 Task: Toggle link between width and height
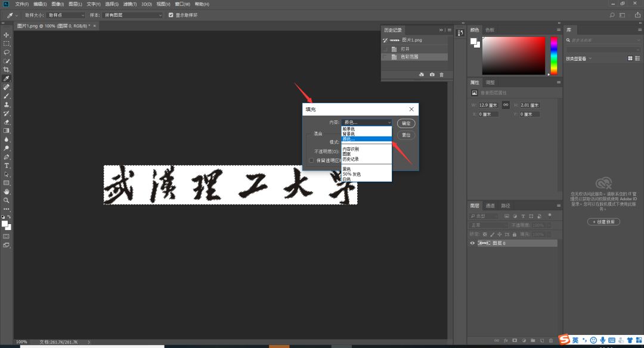(506, 105)
